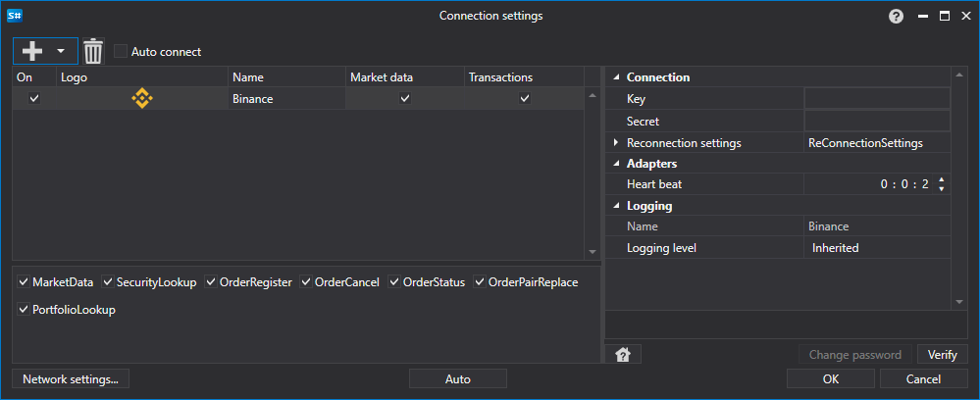Open the add connection dropdown arrow
The width and height of the screenshot is (980, 400).
tap(61, 51)
